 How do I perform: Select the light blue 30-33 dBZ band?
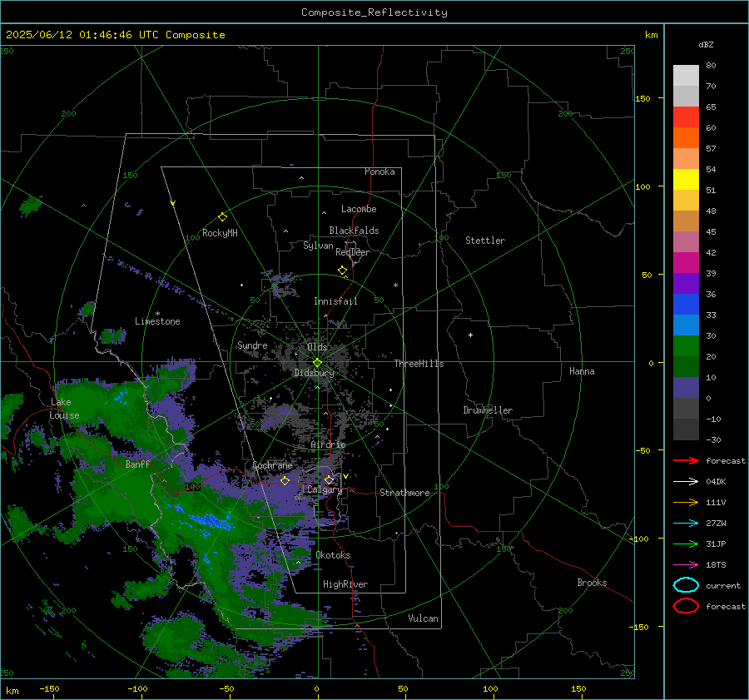coord(686,325)
